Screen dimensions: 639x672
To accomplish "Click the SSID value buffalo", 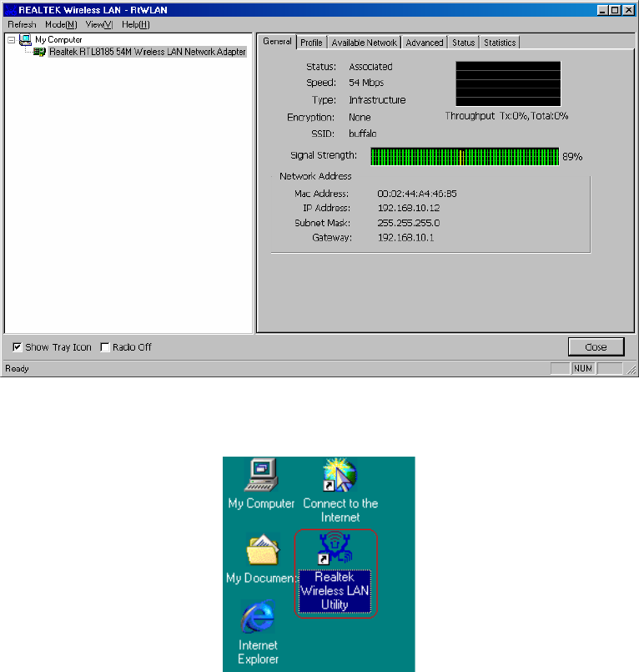I will (362, 134).
